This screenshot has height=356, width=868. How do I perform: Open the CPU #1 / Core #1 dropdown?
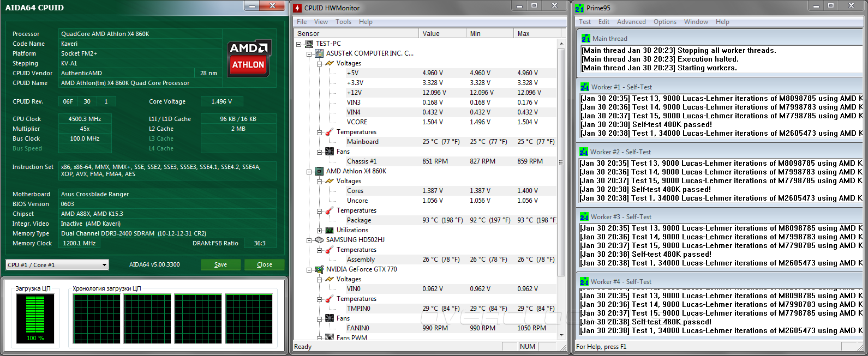pyautogui.click(x=57, y=265)
